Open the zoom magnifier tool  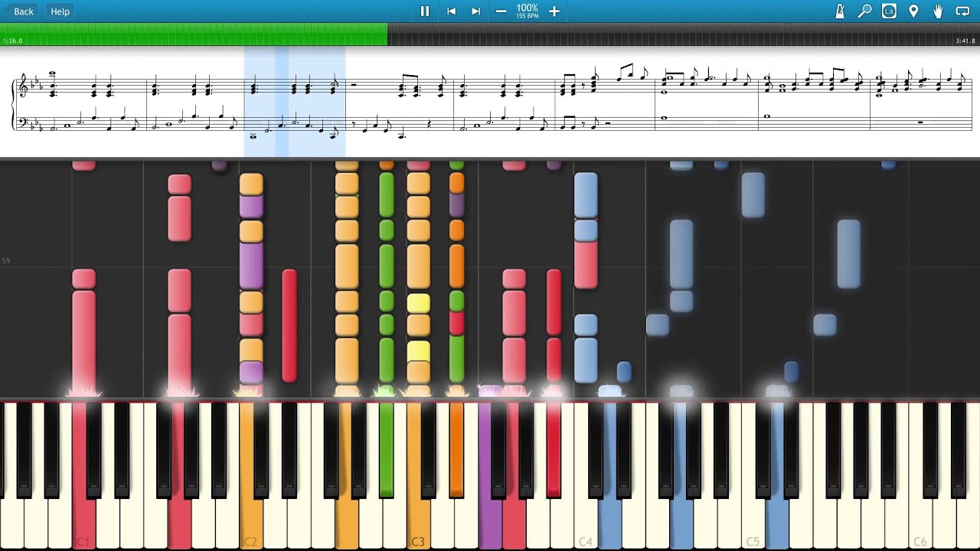864,11
